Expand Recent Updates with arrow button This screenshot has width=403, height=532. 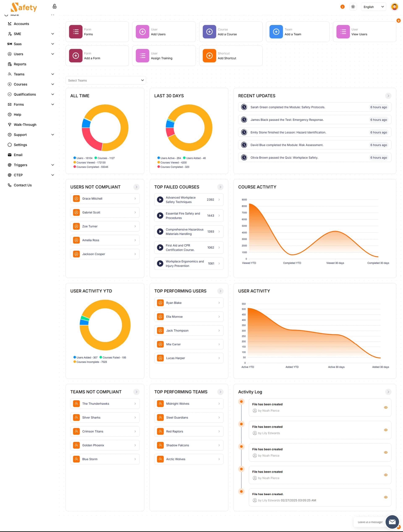388,96
